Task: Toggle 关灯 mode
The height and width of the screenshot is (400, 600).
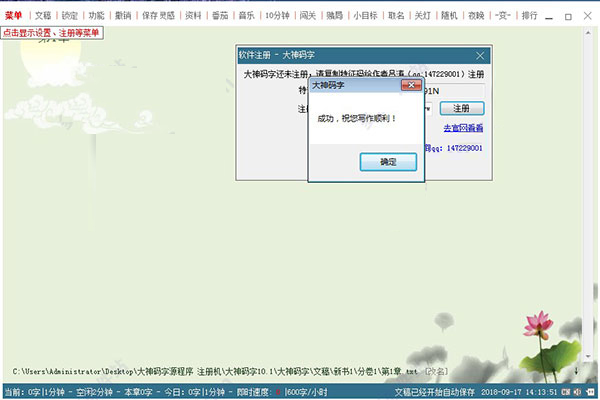Action: click(x=423, y=16)
